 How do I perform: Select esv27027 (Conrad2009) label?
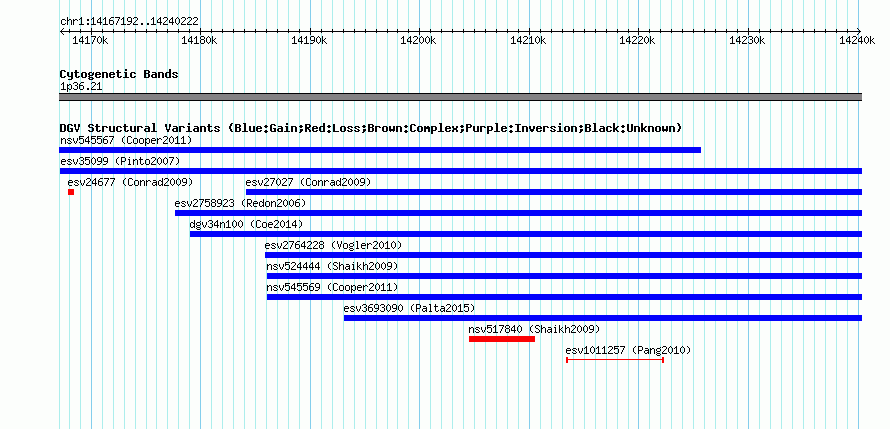point(308,182)
